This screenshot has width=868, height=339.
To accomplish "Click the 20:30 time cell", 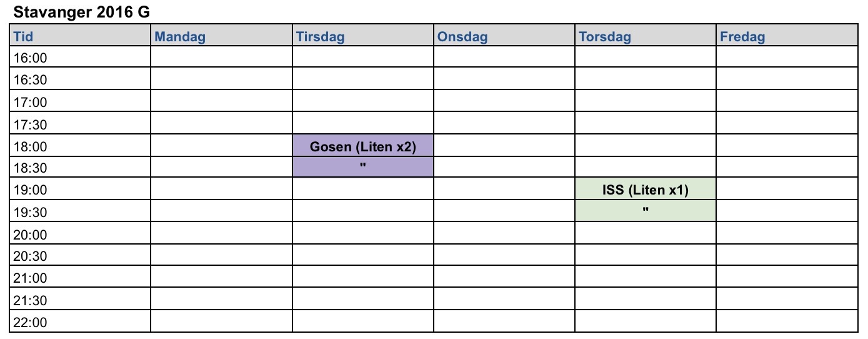I will coord(80,256).
